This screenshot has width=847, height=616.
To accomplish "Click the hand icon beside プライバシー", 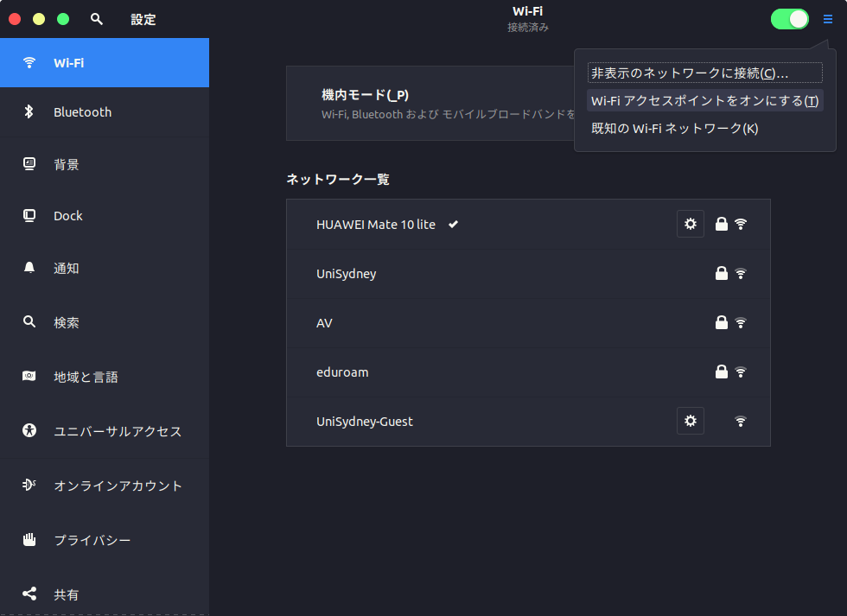I will tap(29, 539).
